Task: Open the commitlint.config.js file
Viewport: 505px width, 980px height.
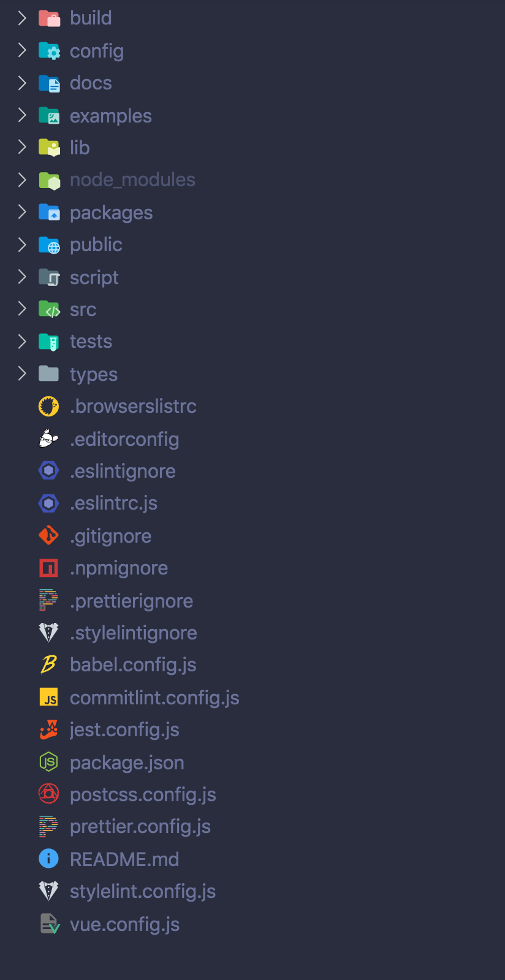Action: (154, 698)
